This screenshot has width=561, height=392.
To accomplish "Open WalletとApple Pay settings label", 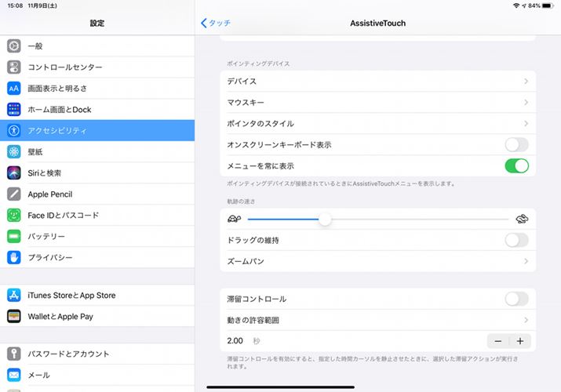I will point(60,316).
